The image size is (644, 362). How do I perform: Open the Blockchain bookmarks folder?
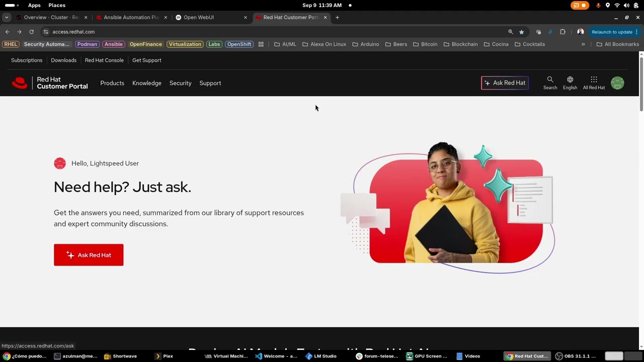click(460, 44)
